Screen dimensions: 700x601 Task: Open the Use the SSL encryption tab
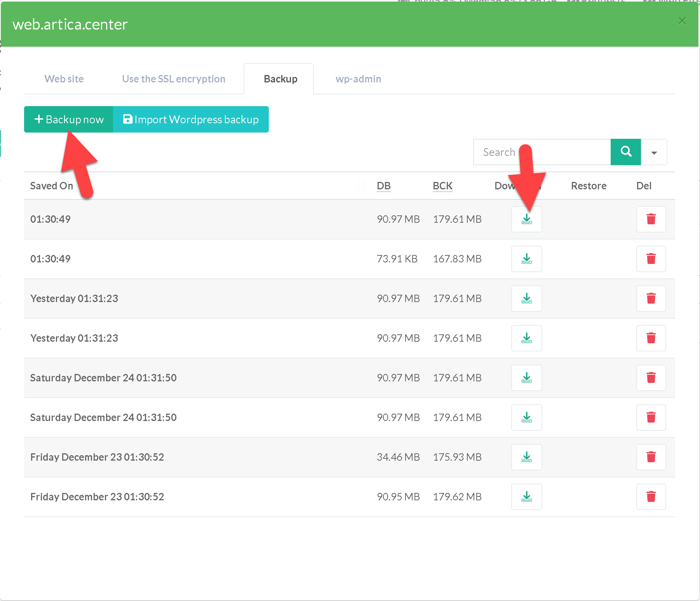(x=174, y=79)
